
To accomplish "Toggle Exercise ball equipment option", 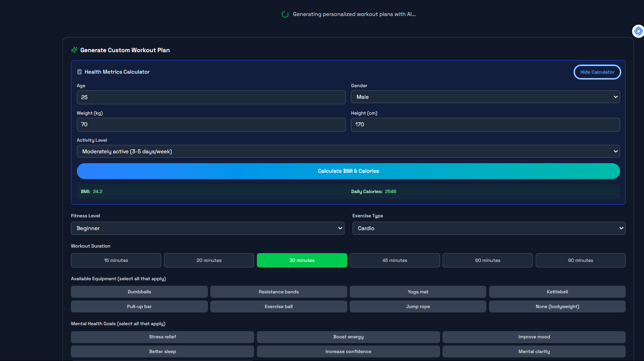I will coord(279,306).
